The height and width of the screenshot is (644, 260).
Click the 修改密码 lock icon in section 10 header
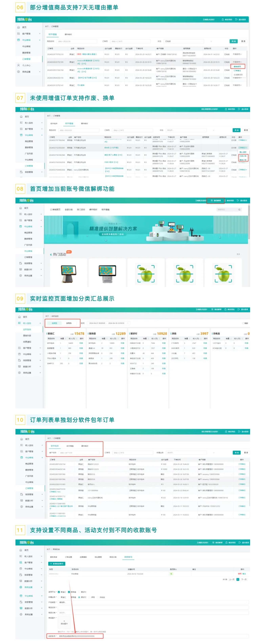pos(226,432)
